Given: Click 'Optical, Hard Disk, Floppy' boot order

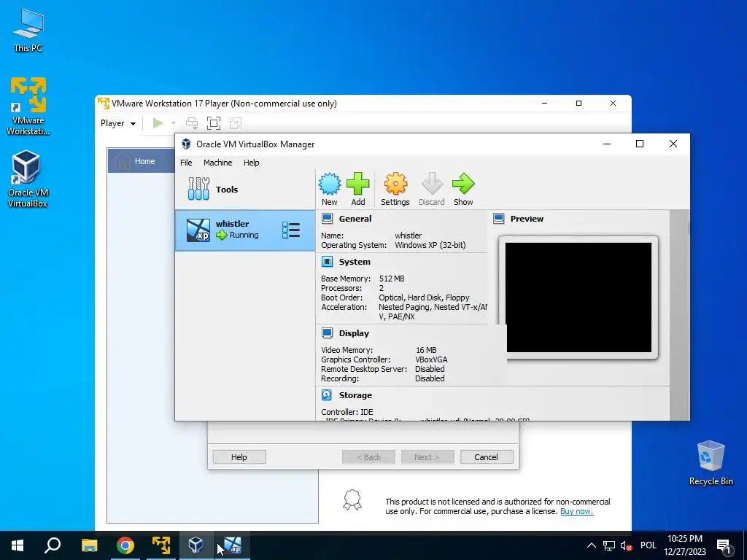Looking at the screenshot, I should [x=424, y=297].
